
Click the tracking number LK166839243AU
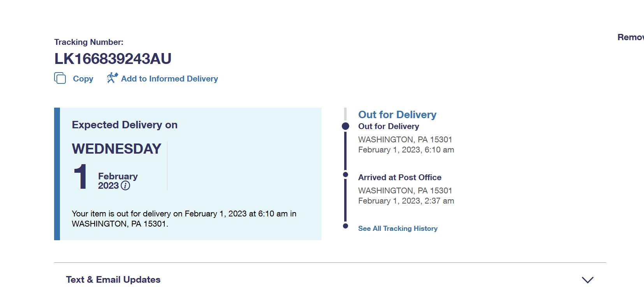[113, 59]
